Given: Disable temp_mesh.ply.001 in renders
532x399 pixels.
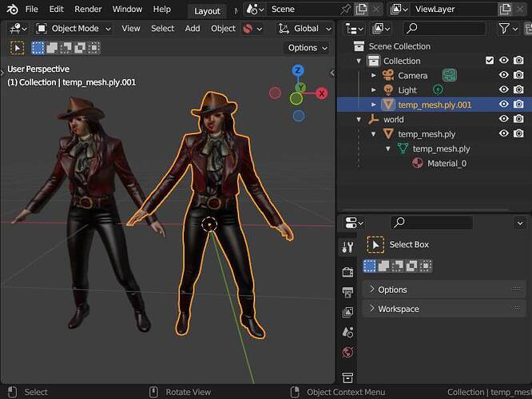Looking at the screenshot, I should coord(518,104).
